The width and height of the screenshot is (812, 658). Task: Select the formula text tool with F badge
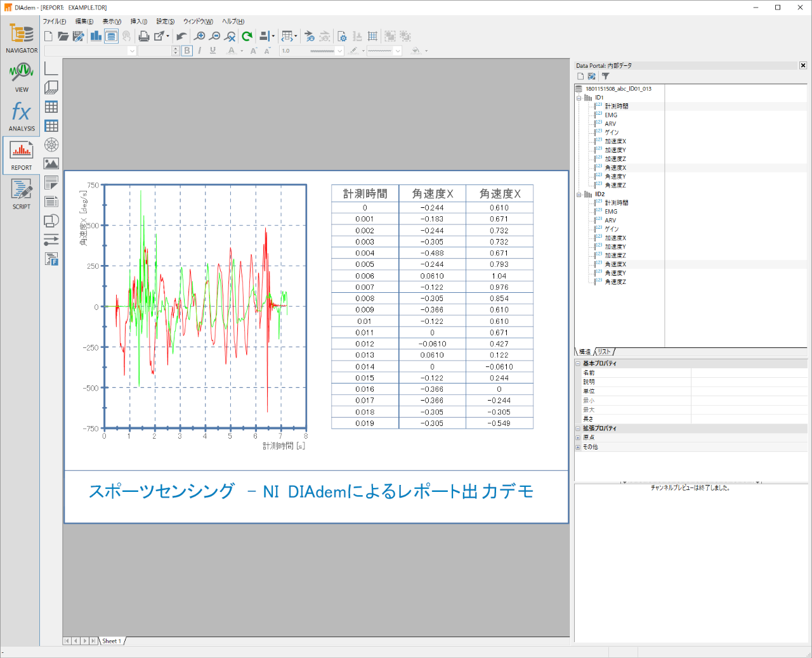[51, 259]
